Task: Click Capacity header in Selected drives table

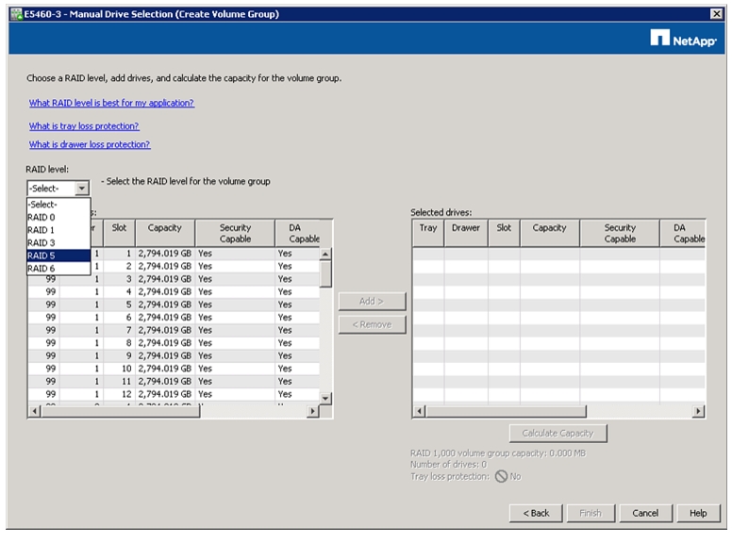Action: click(549, 233)
